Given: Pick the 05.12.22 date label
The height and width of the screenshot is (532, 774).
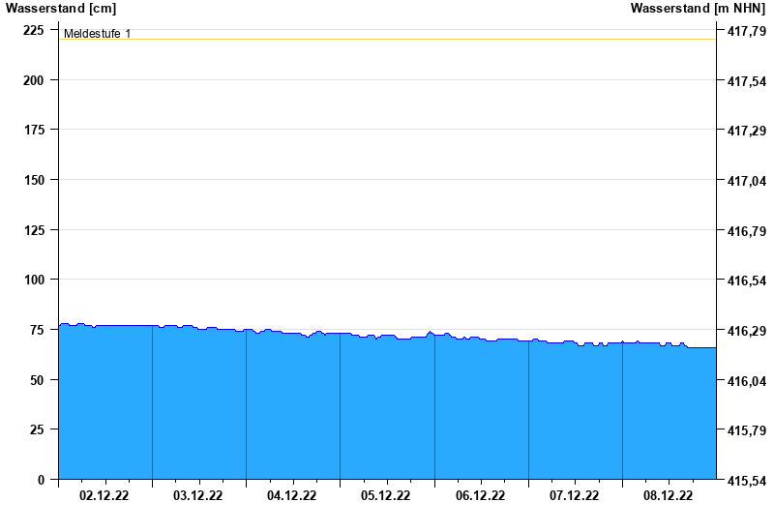Looking at the screenshot, I should [386, 495].
